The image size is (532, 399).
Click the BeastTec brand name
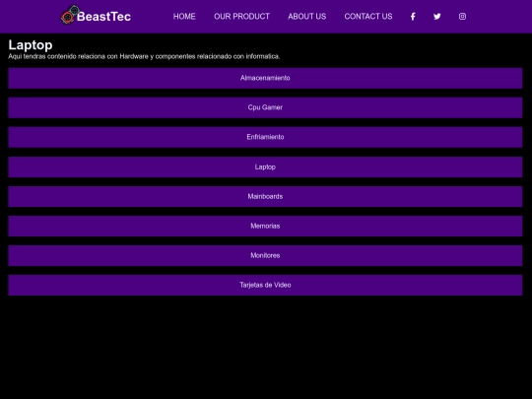[x=103, y=17]
